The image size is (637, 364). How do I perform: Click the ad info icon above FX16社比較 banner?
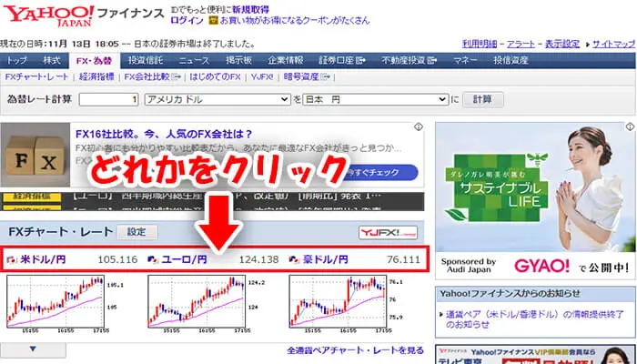point(419,127)
